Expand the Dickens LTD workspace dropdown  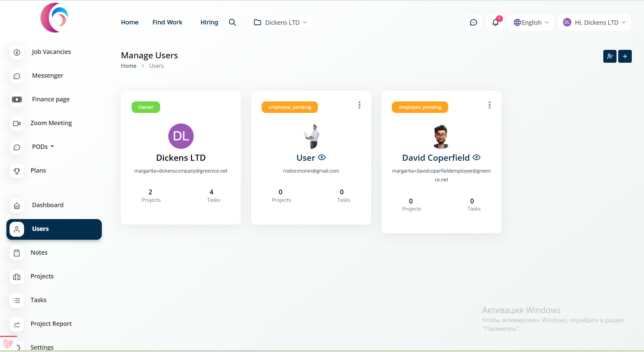point(280,22)
